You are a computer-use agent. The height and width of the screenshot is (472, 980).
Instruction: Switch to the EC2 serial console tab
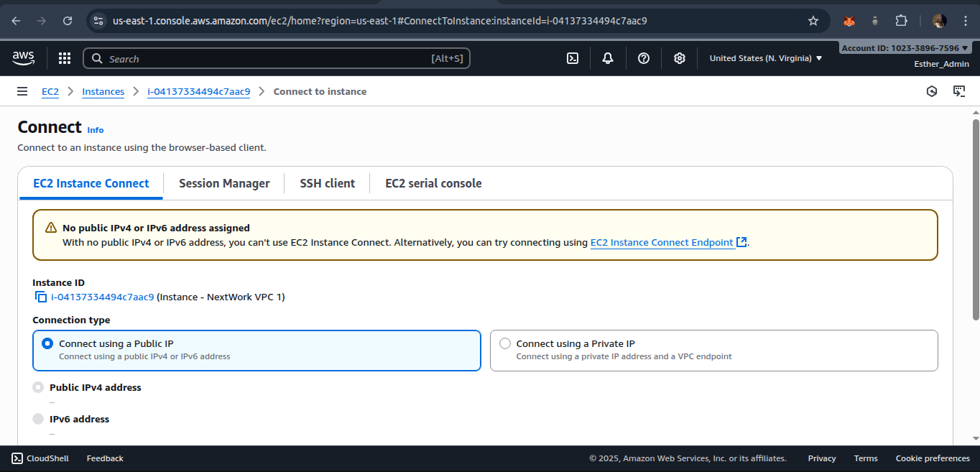(x=433, y=183)
